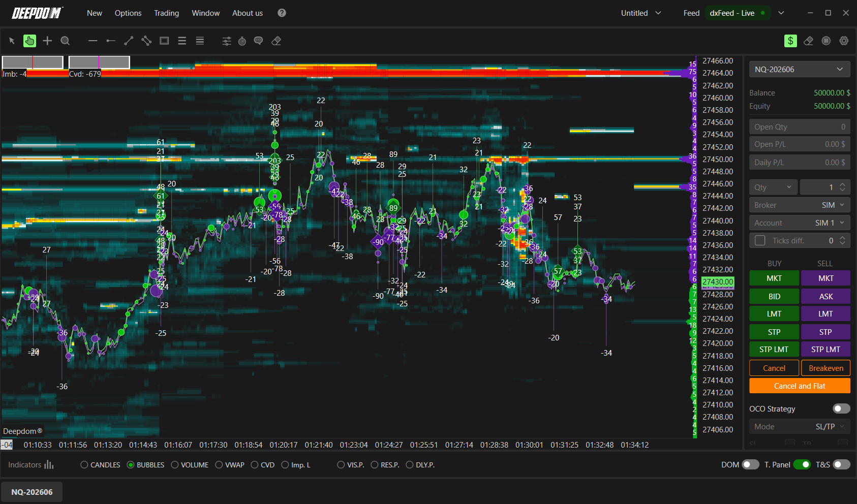Open the chart sliders settings icon

[227, 41]
